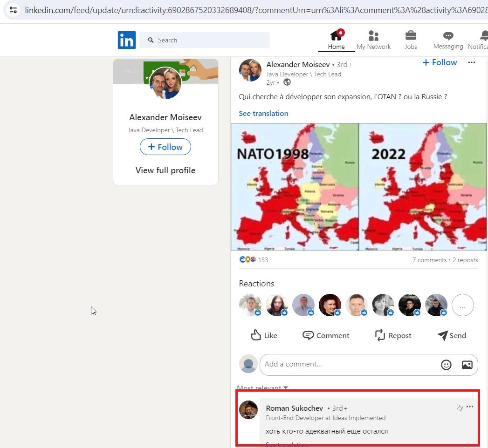Follow the author from the post header
This screenshot has height=448, width=488.
pos(440,62)
